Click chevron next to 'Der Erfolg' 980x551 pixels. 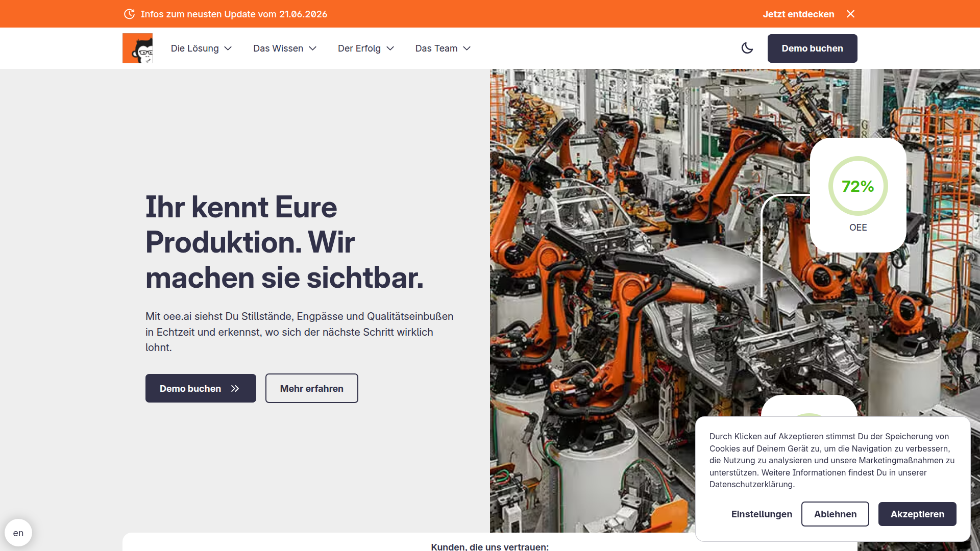pos(390,48)
